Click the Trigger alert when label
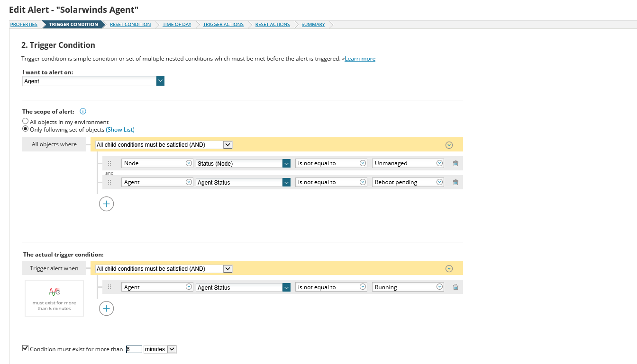Image resolution: width=637 pixels, height=364 pixels. [x=54, y=268]
